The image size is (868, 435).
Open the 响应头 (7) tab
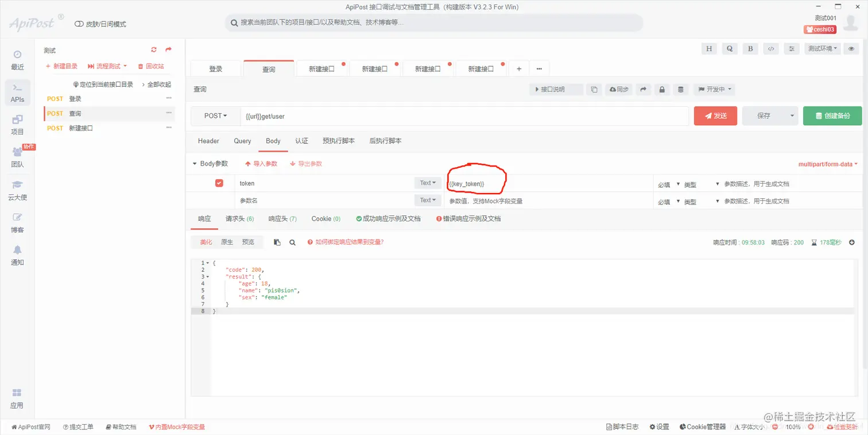[282, 219]
